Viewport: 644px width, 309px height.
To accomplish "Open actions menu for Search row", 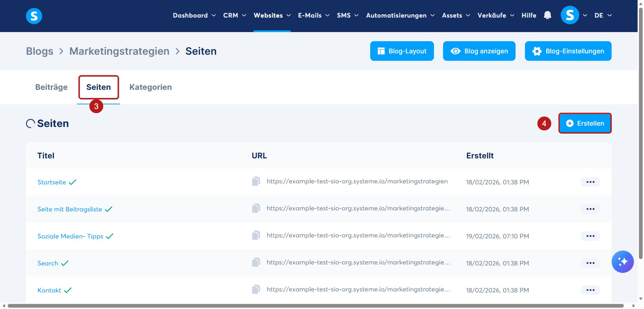I will [590, 263].
